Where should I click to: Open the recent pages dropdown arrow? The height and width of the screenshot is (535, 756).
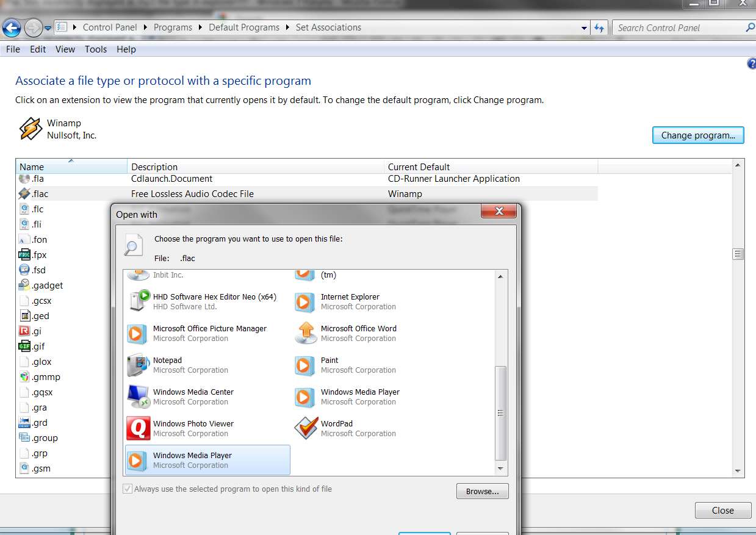[x=48, y=28]
